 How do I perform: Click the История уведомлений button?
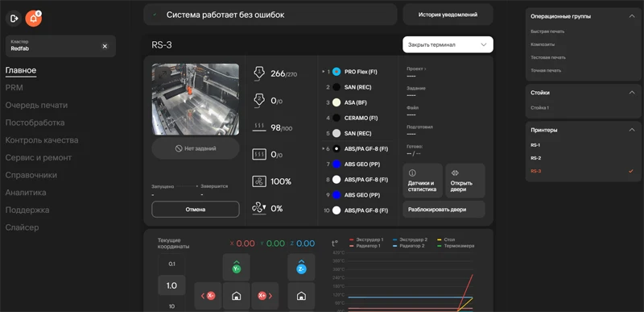[x=448, y=15]
